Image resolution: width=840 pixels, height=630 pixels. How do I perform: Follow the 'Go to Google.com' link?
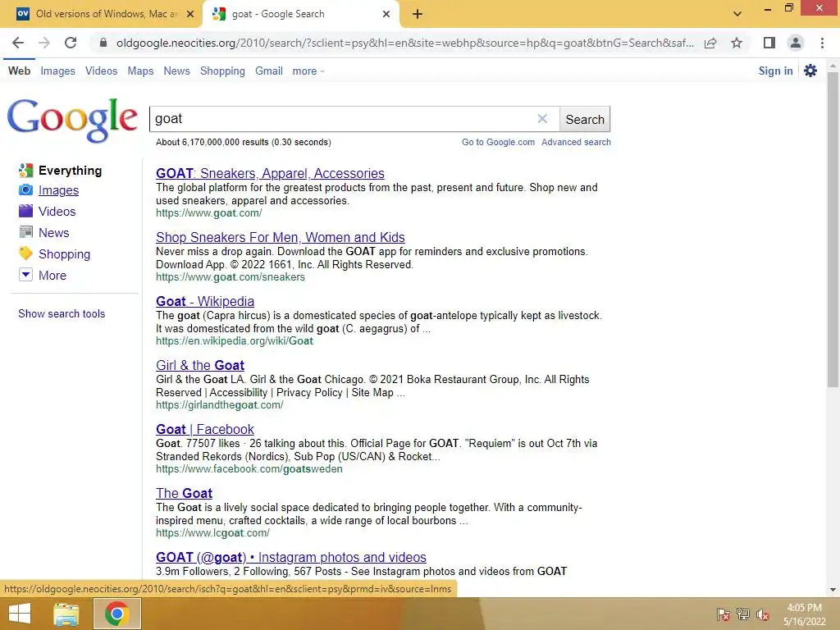click(498, 142)
